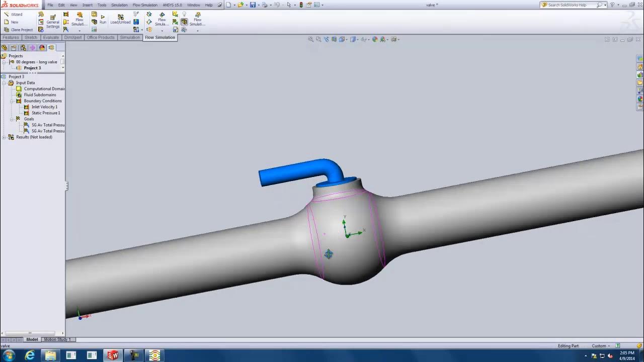
Task: Open DimXpertManager tab icon
Action: (33, 48)
